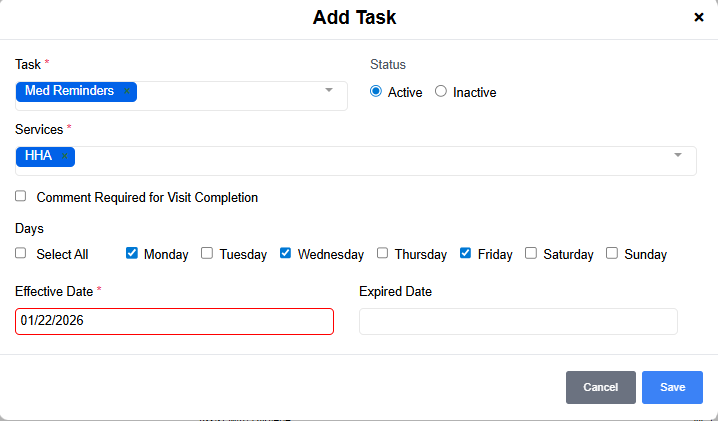Uncheck the Friday checkbox
This screenshot has height=421, width=718.
point(466,253)
